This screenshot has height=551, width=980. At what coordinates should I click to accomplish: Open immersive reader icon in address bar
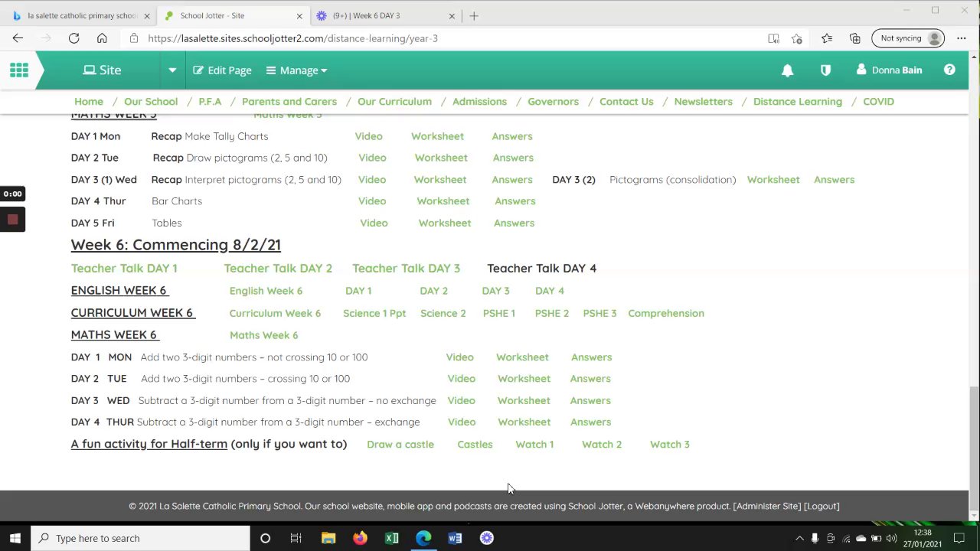coord(773,38)
